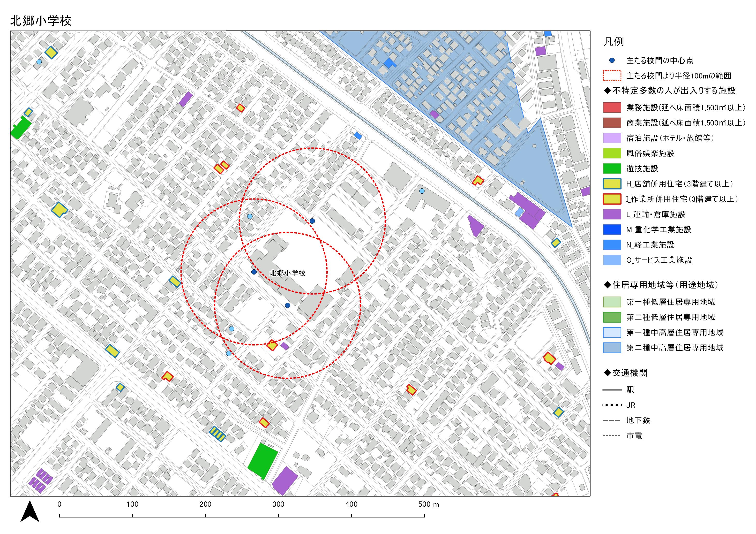The image size is (756, 534).
Task: Click the light blue O_サービス工業施設 swatch
Action: coord(612,260)
